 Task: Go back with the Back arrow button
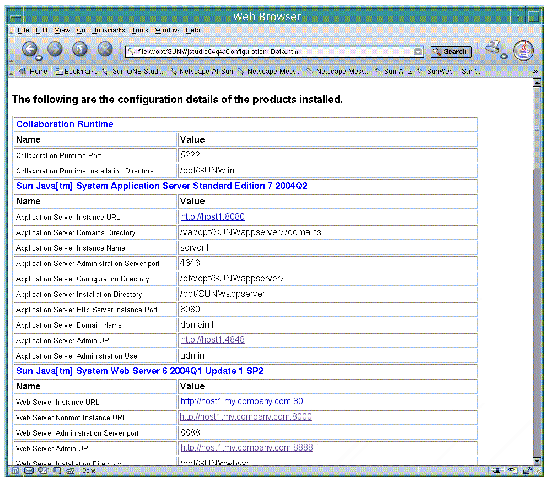tap(30, 49)
